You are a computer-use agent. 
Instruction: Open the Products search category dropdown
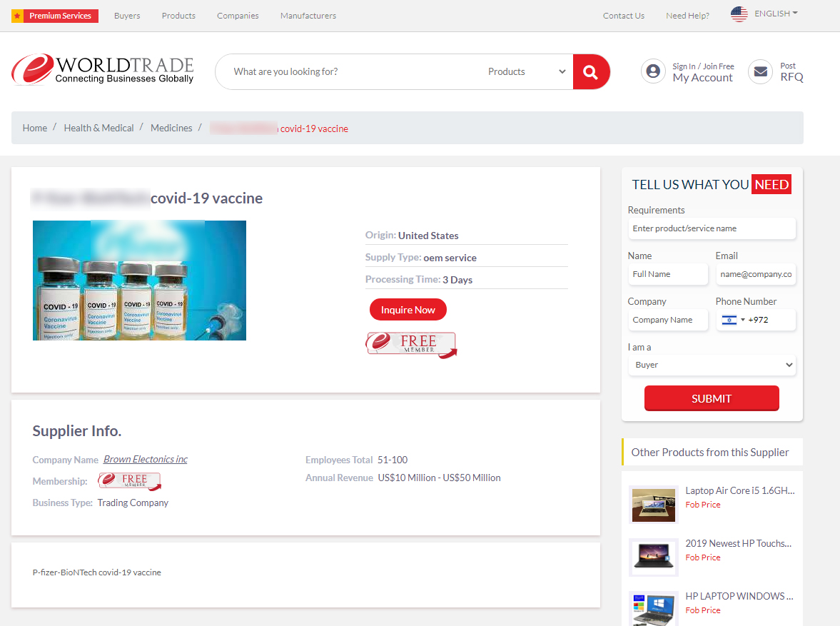(526, 72)
